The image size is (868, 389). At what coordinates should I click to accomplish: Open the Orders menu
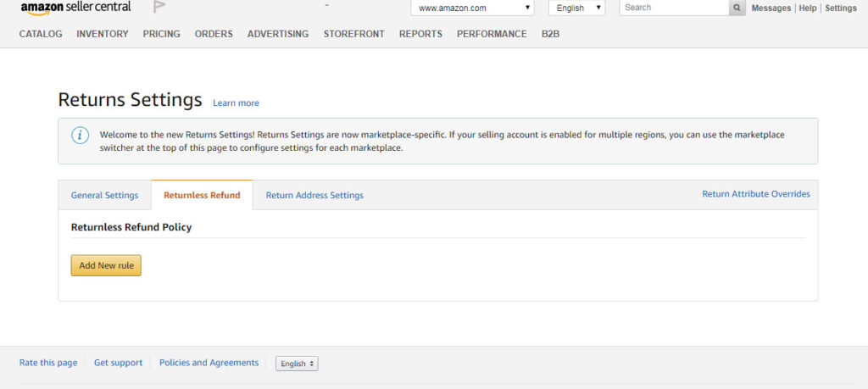[214, 34]
